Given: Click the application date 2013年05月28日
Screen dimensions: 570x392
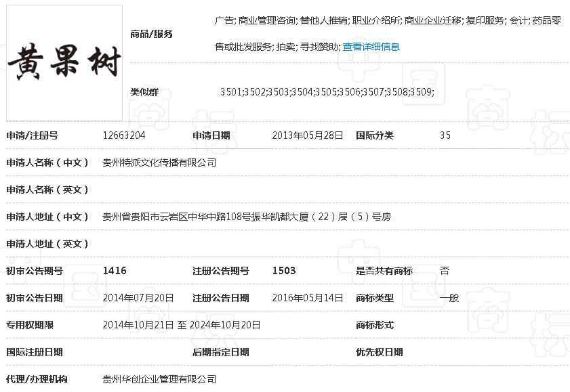Looking at the screenshot, I should click(308, 135).
